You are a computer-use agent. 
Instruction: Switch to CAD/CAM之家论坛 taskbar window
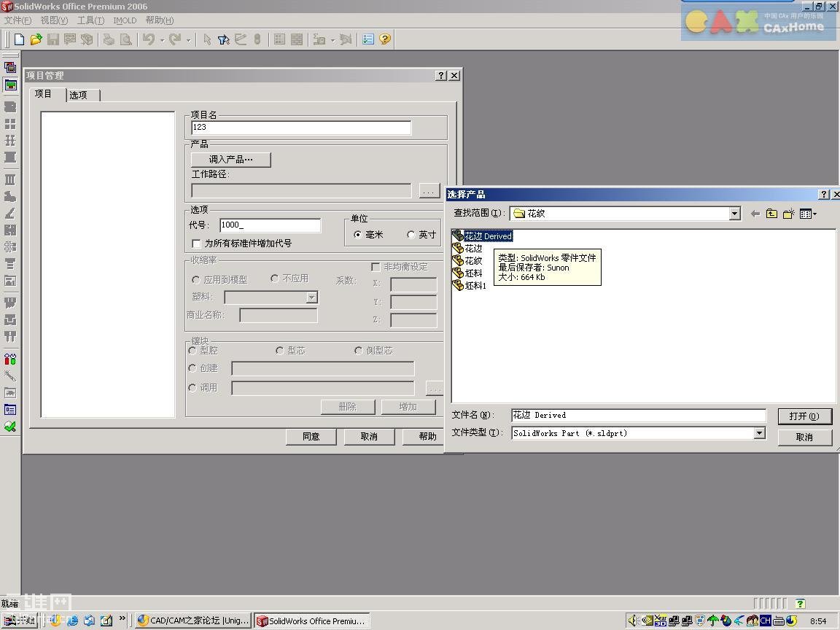click(x=192, y=621)
